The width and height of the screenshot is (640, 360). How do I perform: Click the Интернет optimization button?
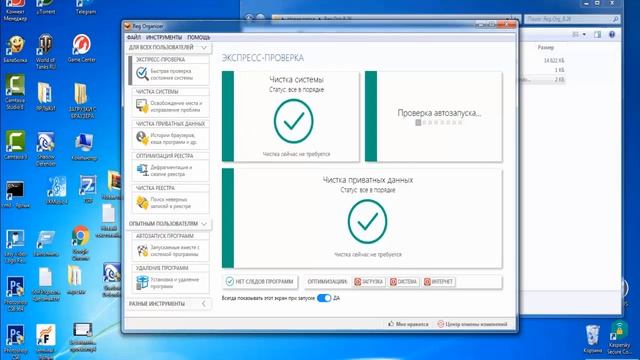pos(439,282)
